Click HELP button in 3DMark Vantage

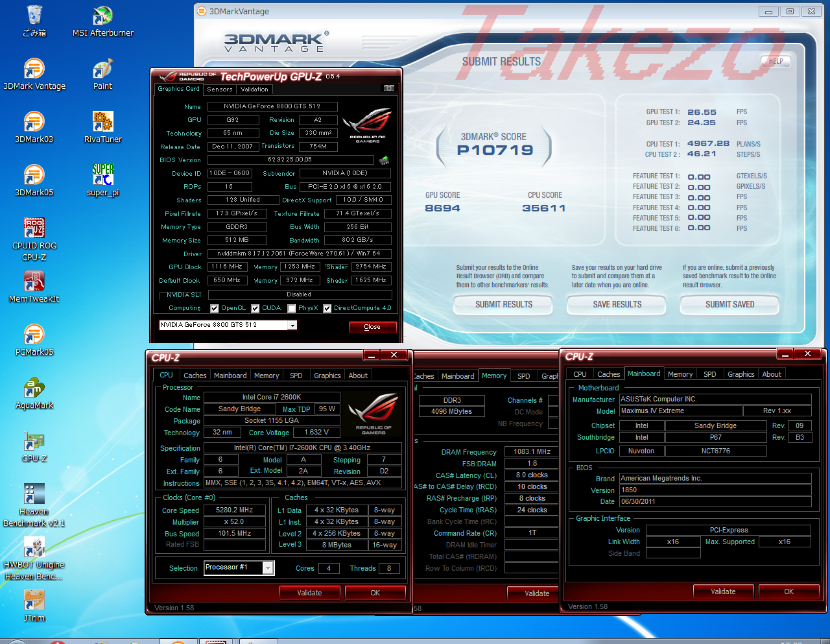(776, 61)
